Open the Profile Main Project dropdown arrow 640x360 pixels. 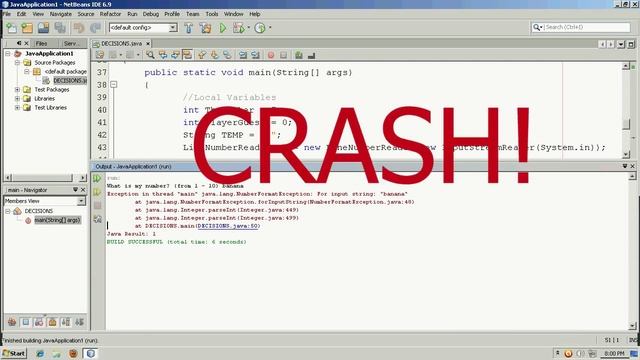[270, 28]
